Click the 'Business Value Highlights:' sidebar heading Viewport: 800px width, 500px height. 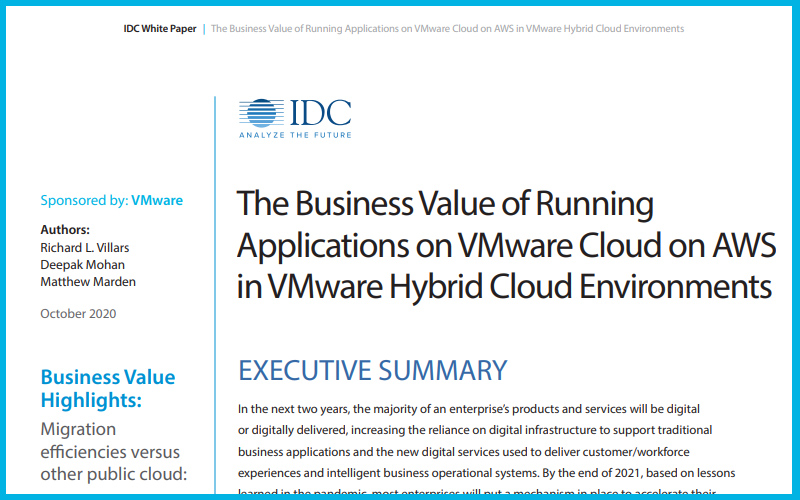coord(107,388)
